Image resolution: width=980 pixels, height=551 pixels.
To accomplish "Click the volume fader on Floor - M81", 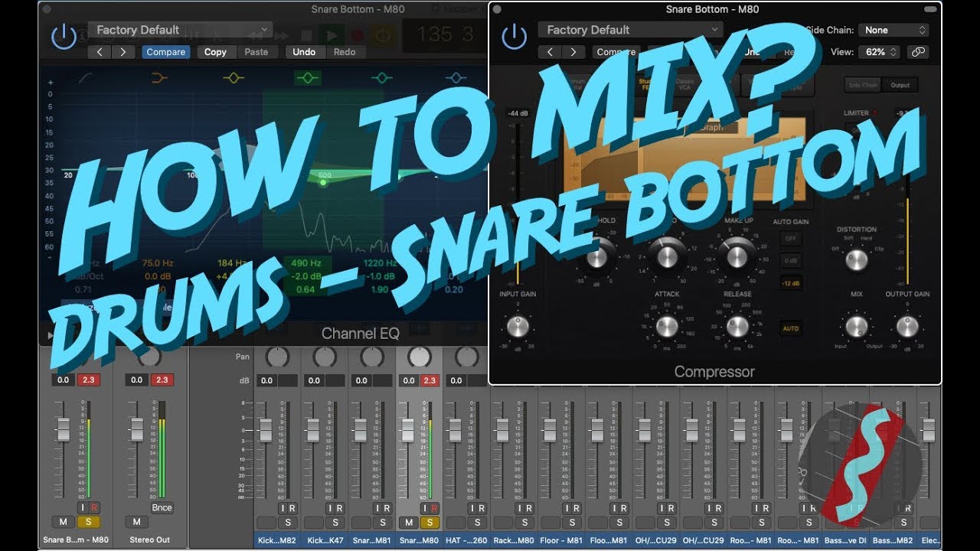I will click(550, 430).
